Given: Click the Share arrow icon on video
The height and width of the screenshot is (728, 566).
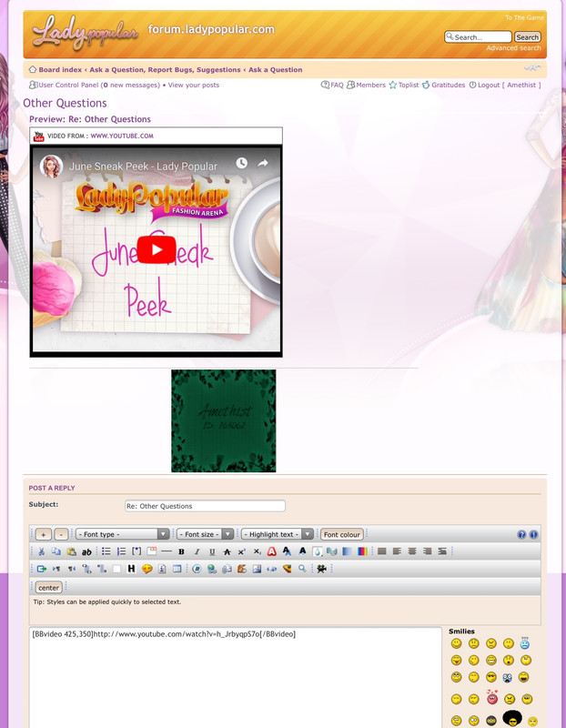Looking at the screenshot, I should click(263, 163).
